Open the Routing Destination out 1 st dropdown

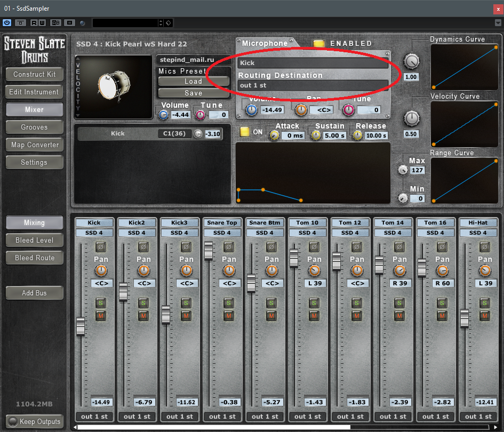pyautogui.click(x=313, y=85)
